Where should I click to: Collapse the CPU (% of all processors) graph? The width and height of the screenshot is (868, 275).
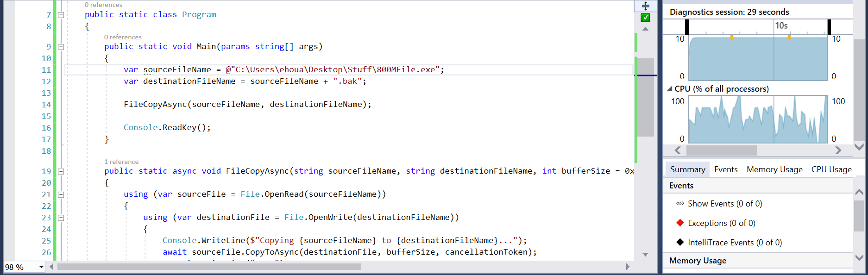(x=670, y=88)
